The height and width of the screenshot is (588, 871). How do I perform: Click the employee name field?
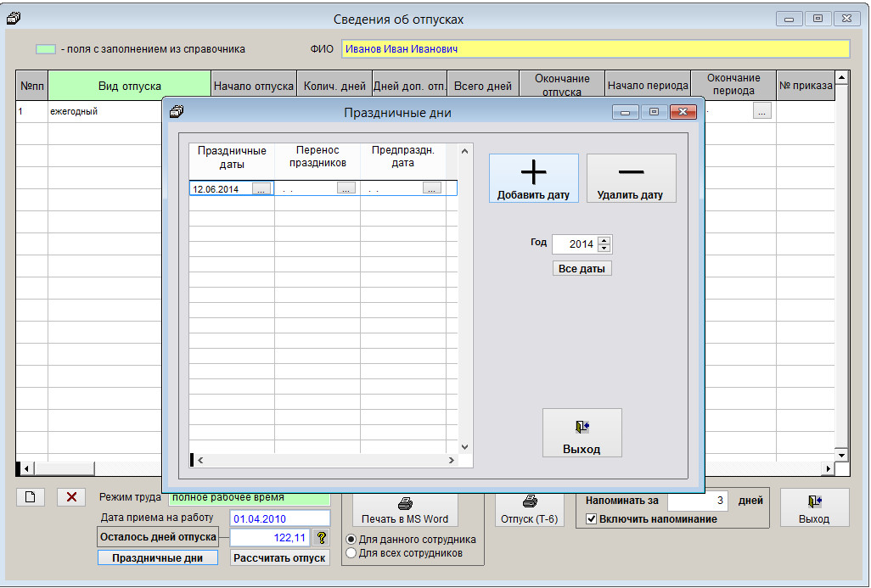(x=594, y=49)
